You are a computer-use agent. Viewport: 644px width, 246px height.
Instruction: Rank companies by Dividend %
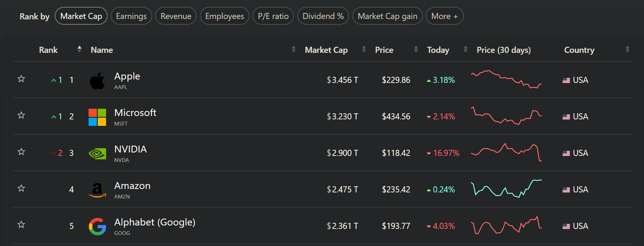click(323, 16)
